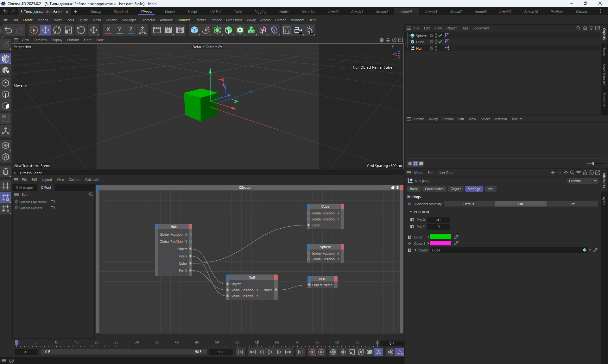Click the Record Active Objects icon
The width and height of the screenshot is (608, 364).
[x=312, y=352]
